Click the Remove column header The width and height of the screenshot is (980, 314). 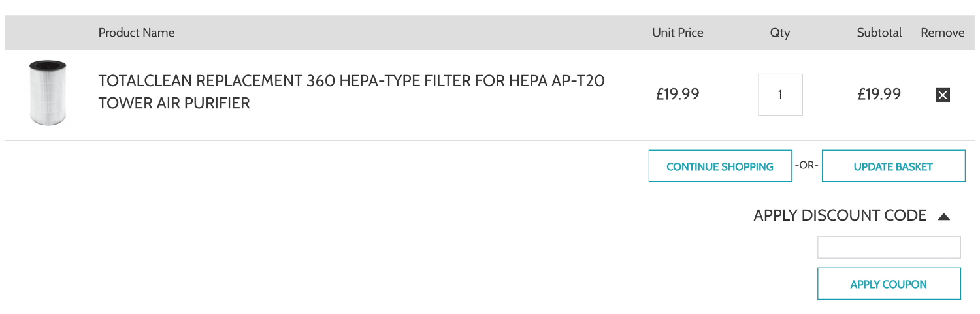(942, 33)
